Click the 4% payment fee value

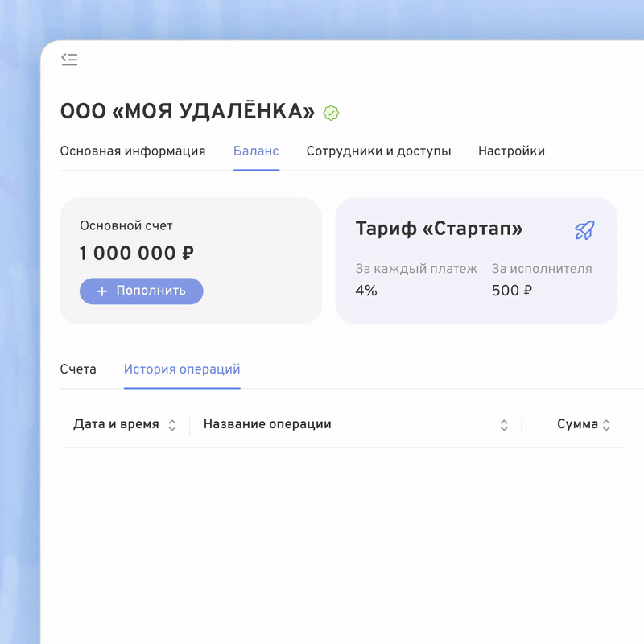366,291
